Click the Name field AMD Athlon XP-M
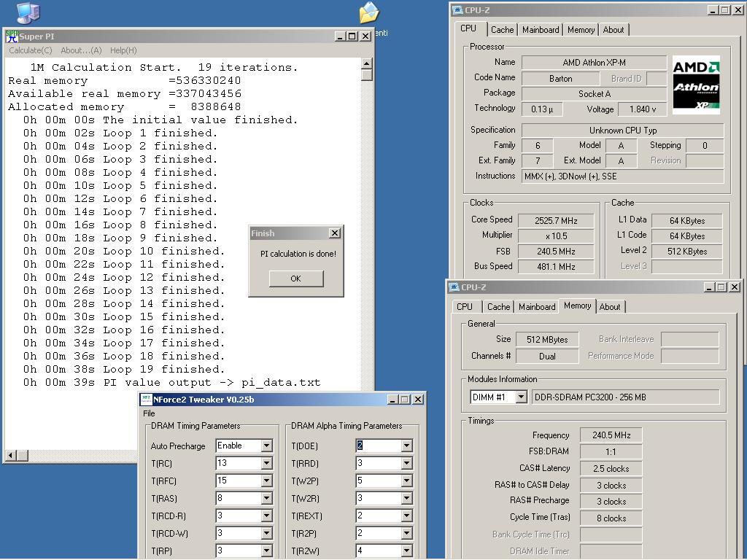Viewport: 747px width, 560px height. 594,63
